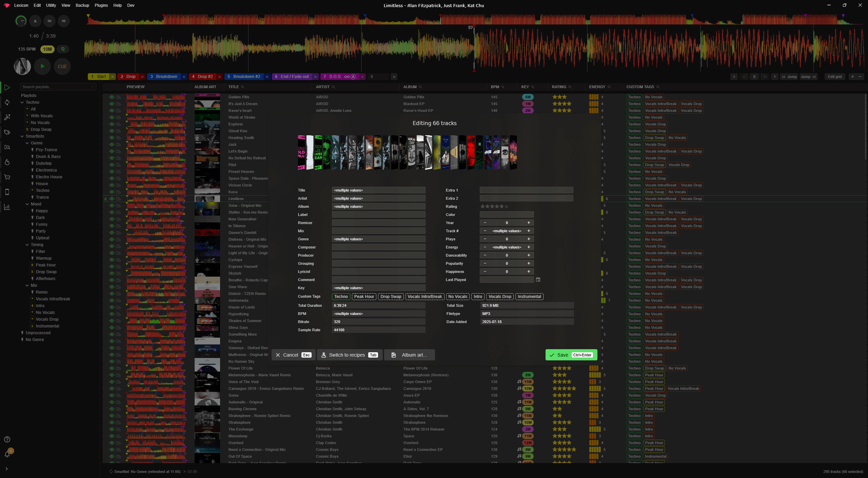Open the analytics chart panel
868x478 pixels.
coord(7,207)
